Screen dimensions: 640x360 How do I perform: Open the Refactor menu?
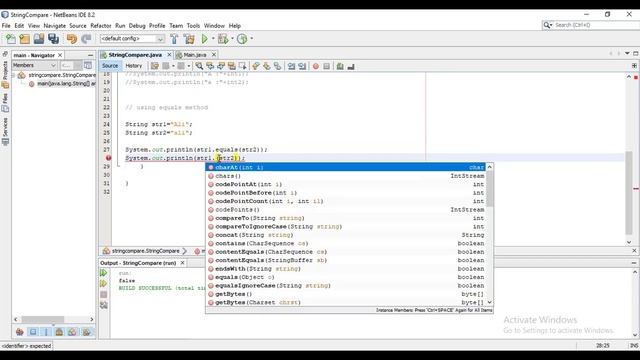click(x=101, y=26)
